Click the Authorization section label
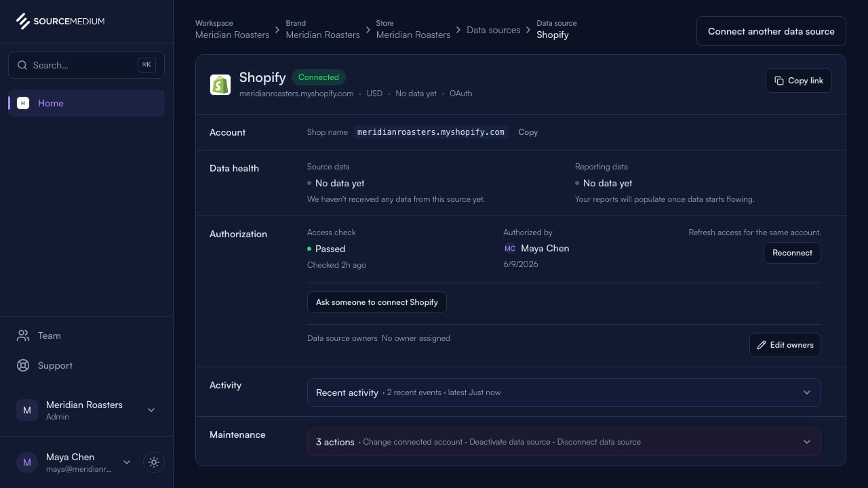 pos(238,234)
